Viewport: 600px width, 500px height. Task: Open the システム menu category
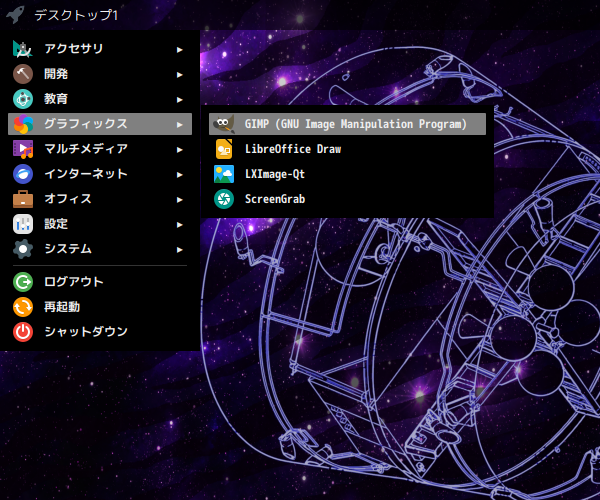[100, 249]
